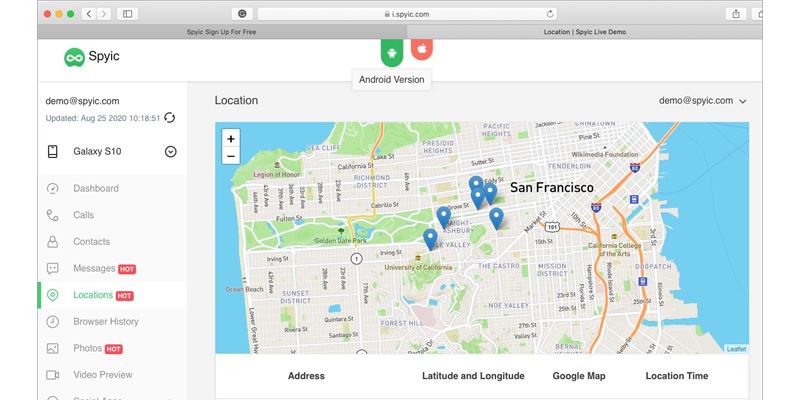Switch to the Spyic Sign Up For Free tab

221,32
